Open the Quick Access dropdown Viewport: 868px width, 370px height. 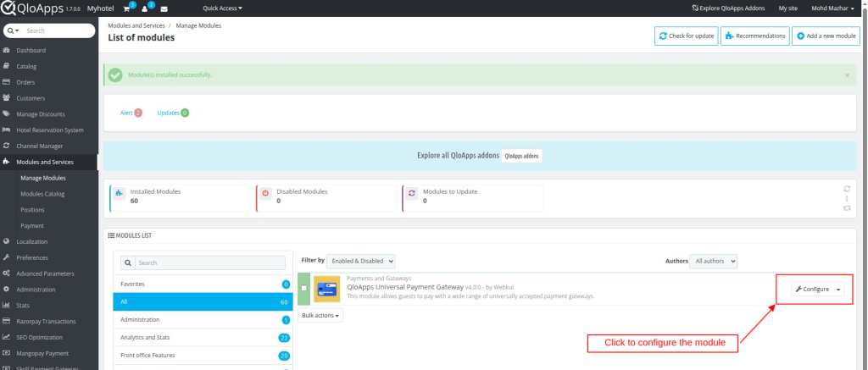222,8
